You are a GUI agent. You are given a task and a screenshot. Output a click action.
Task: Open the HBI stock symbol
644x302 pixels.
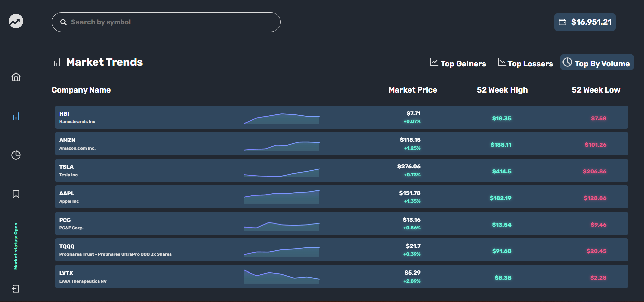[x=64, y=114]
